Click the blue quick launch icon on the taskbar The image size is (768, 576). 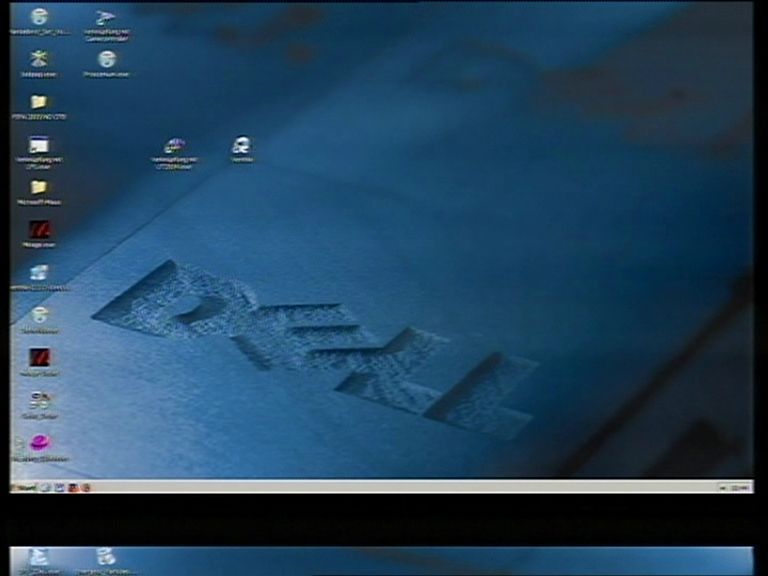pos(59,487)
